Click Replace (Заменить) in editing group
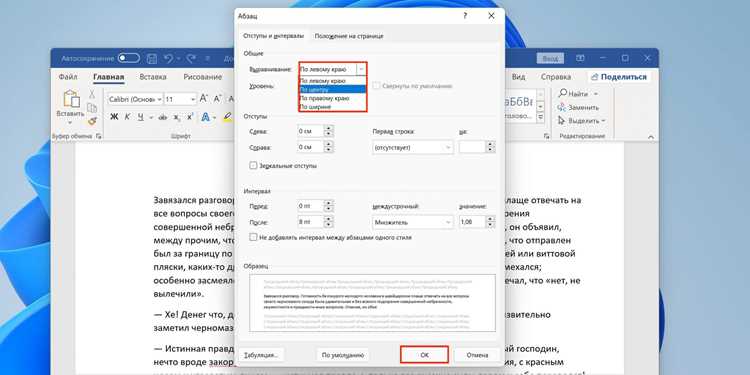This screenshot has height=375, width=750. pyautogui.click(x=578, y=107)
